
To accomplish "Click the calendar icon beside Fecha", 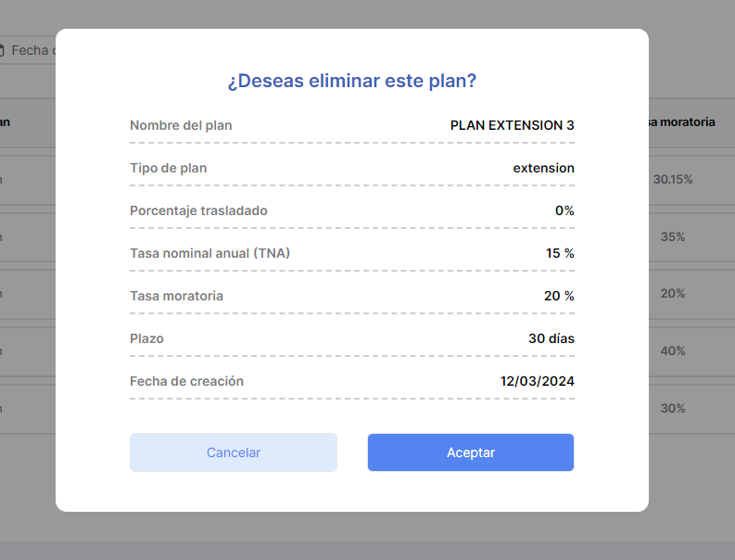I will point(3,50).
